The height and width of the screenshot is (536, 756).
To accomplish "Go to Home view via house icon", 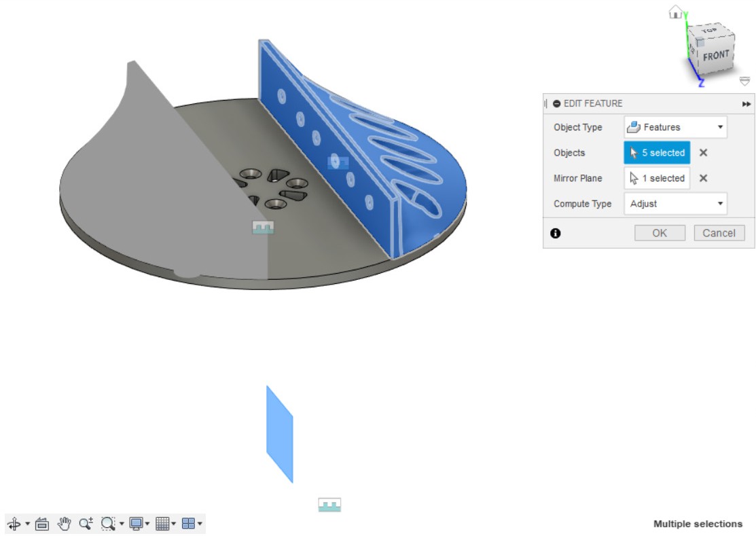I will [x=675, y=12].
